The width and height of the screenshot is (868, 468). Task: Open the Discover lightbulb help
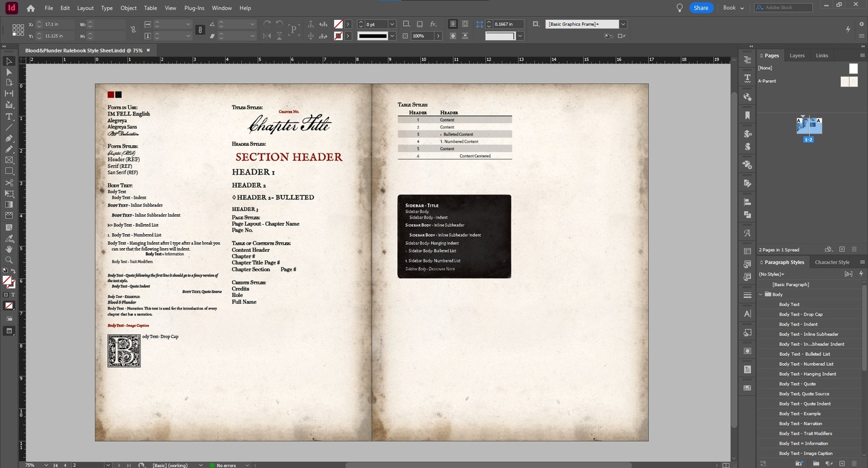(680, 8)
